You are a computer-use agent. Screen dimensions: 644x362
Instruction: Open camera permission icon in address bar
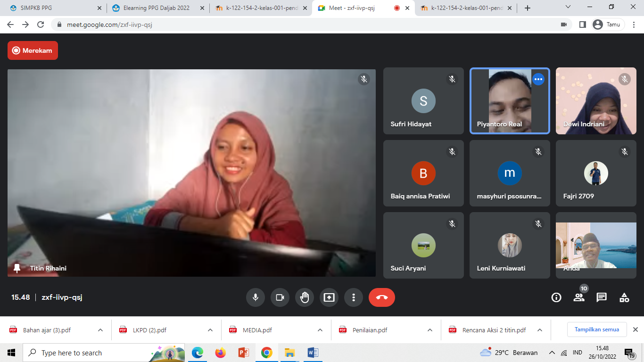click(563, 25)
